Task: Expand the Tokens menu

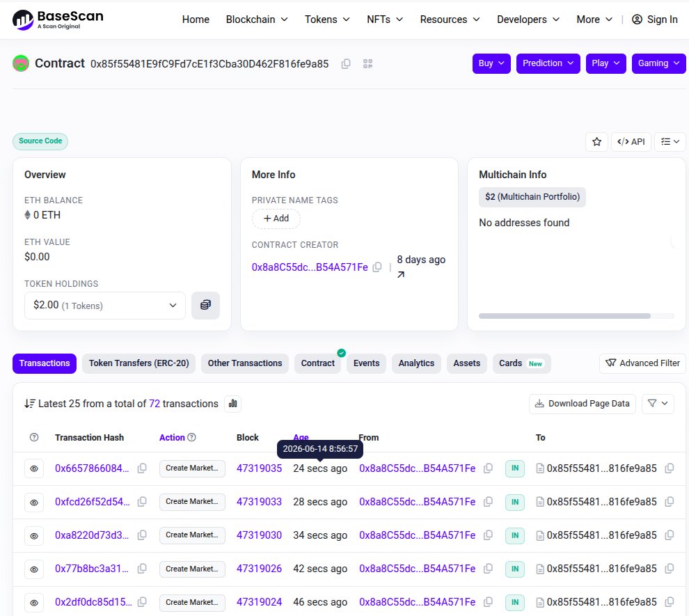Action: (327, 19)
